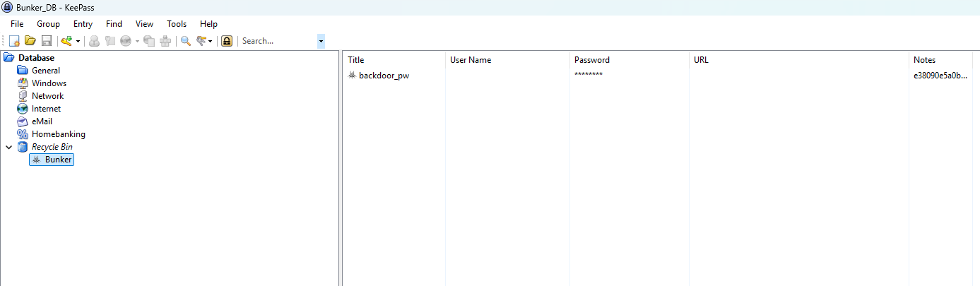Click the Show Entries keys icon
This screenshot has width=980, height=286.
pos(201,41)
